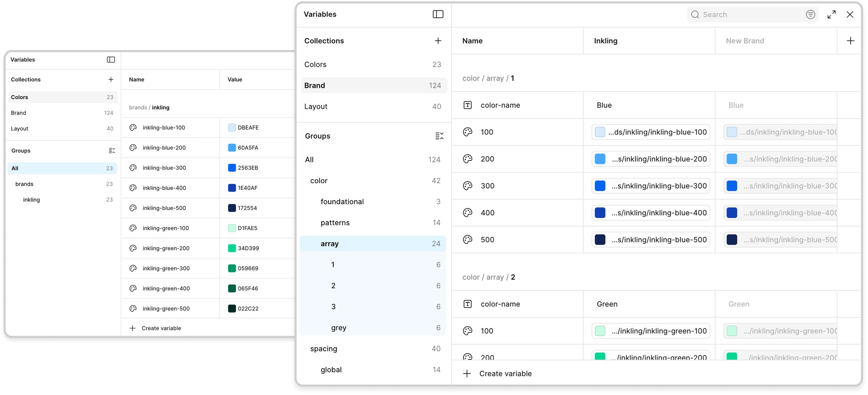Toggle sidebar icon in front Variables window
The image size is (868, 395).
click(x=438, y=14)
